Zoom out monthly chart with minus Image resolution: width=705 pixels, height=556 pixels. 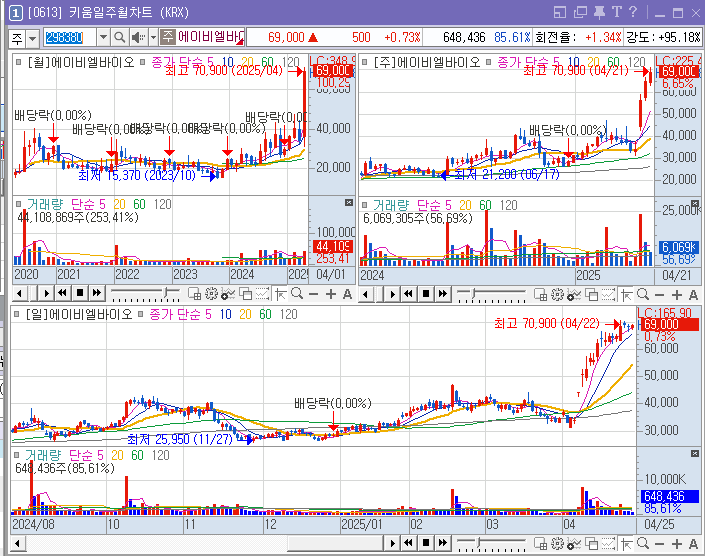click(x=314, y=294)
